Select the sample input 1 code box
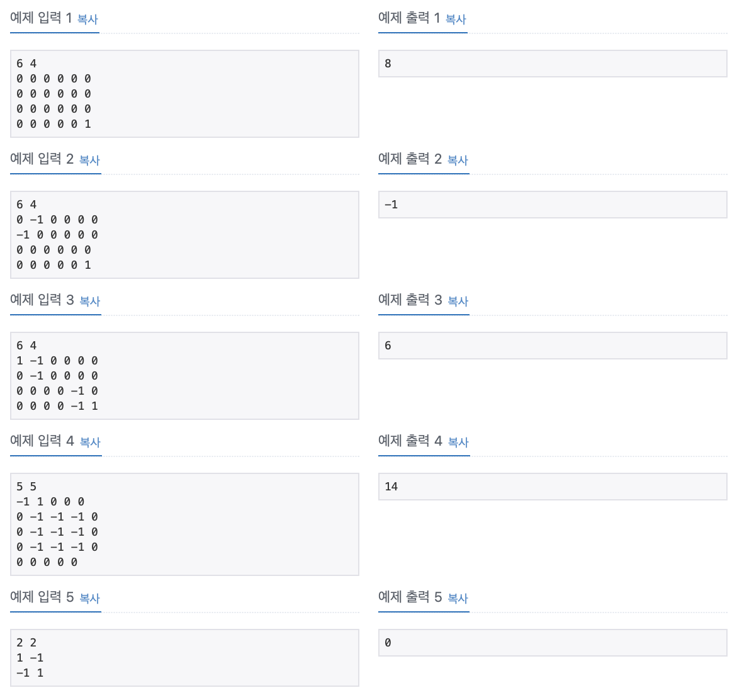The image size is (754, 700). pos(184,93)
